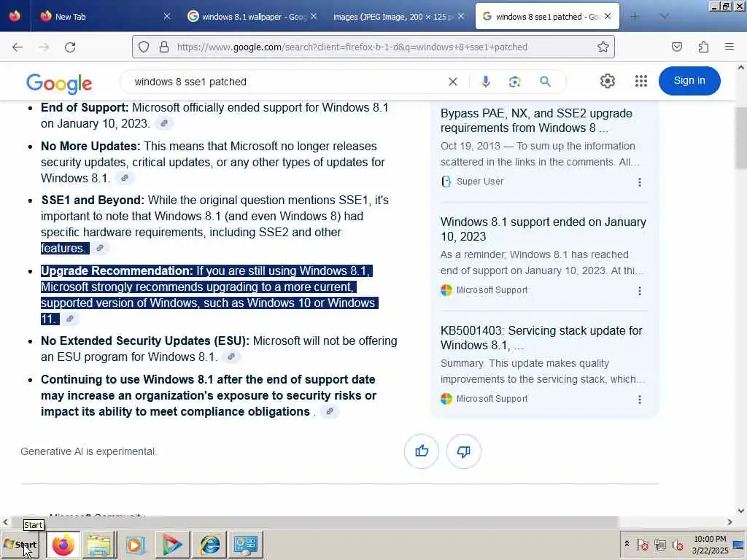747x560 pixels.
Task: Click the volume muted tray icon
Action: point(678,545)
